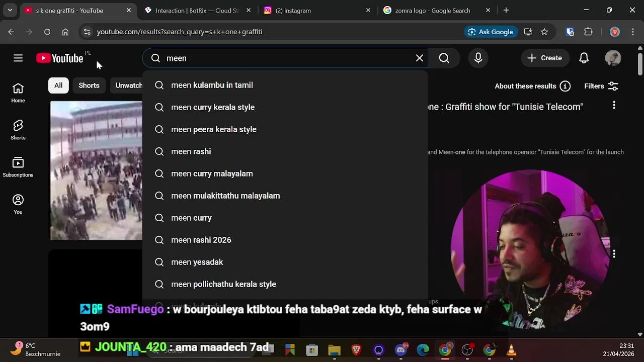Clear the search box with the X
644x362 pixels.
(420, 58)
